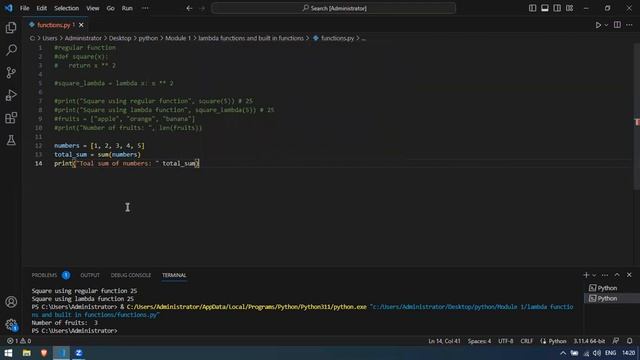Open editor More Actions ellipsis

click(x=629, y=25)
